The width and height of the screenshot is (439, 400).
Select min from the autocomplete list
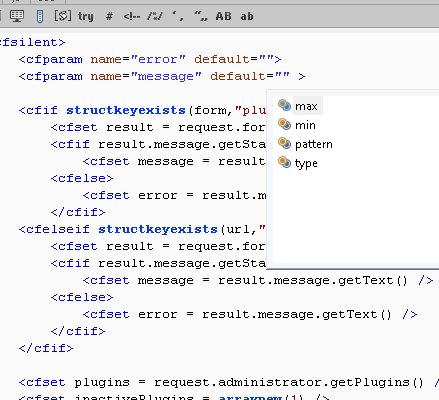(305, 125)
